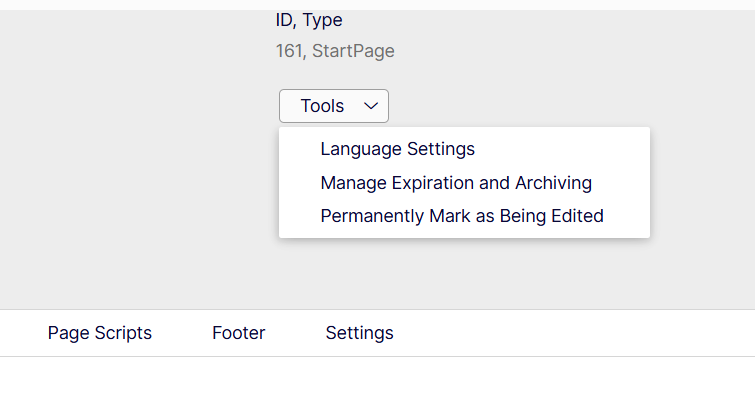
Task: Click the word Scripts in the tab bar
Action: pos(122,333)
